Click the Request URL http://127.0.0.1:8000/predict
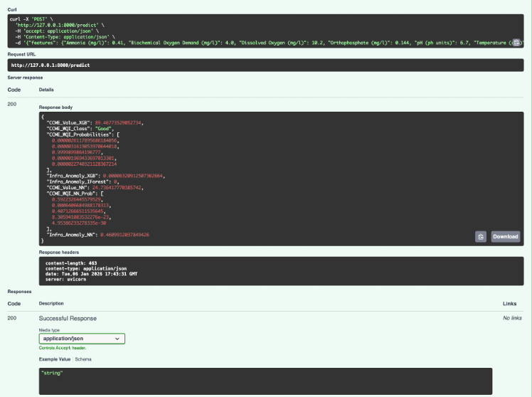The height and width of the screenshot is (397, 532). point(50,65)
